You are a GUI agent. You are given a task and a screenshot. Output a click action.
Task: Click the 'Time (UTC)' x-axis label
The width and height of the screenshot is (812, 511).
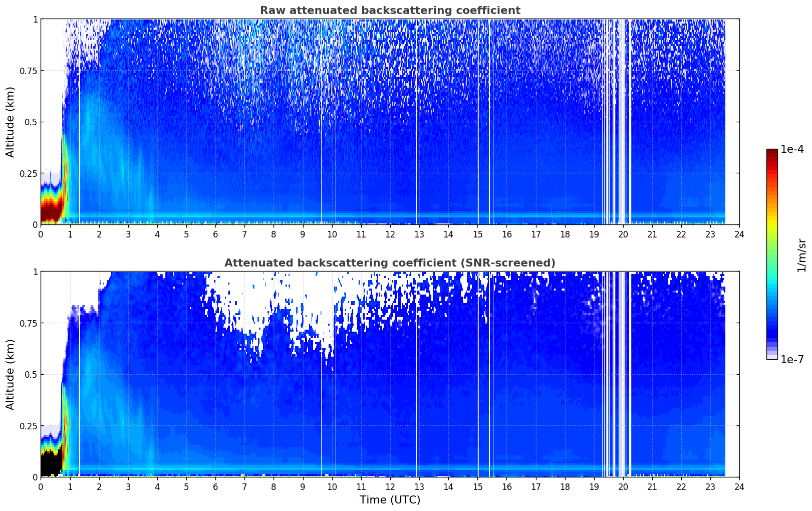coord(390,500)
